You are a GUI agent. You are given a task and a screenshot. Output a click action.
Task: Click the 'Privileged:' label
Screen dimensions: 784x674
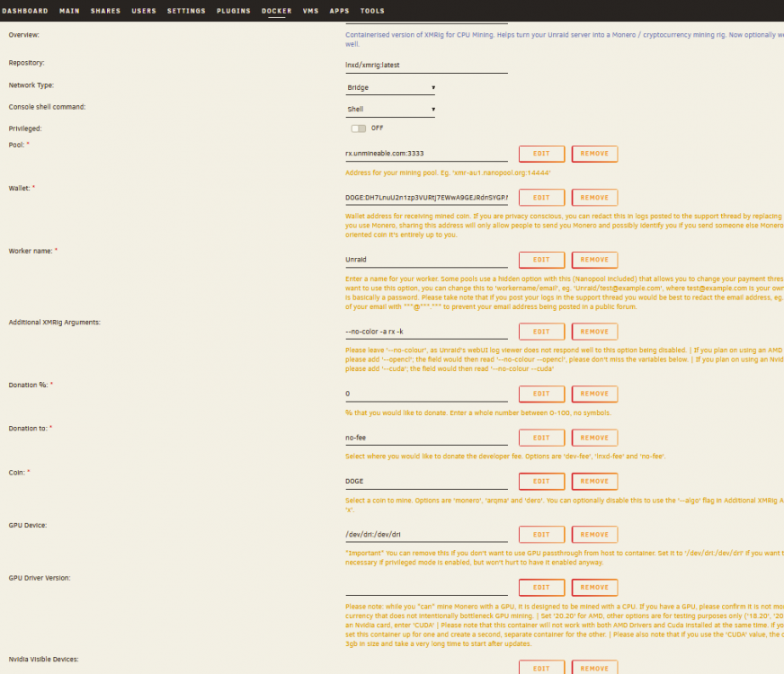tap(25, 129)
